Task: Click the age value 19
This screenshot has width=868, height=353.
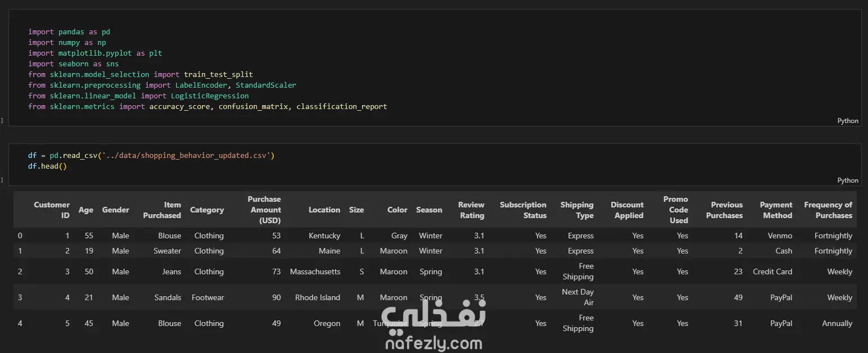Action: click(x=89, y=251)
